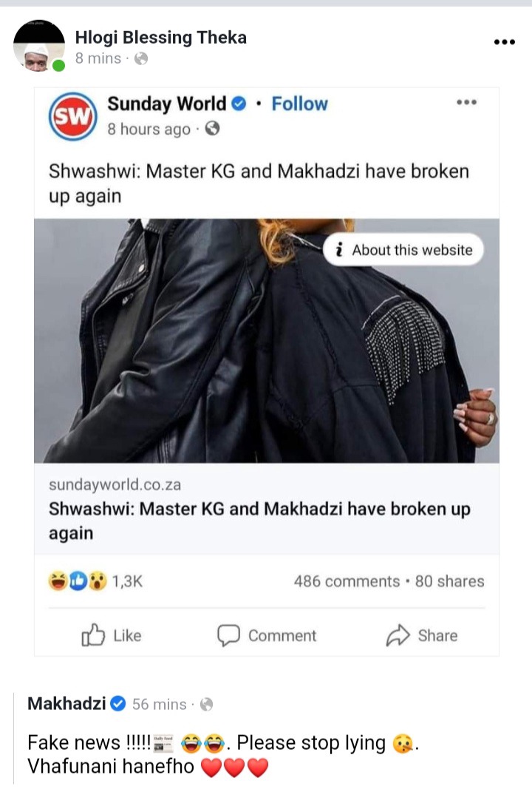
Task: Open the Master KG and Makhadzi article image
Action: (267, 341)
